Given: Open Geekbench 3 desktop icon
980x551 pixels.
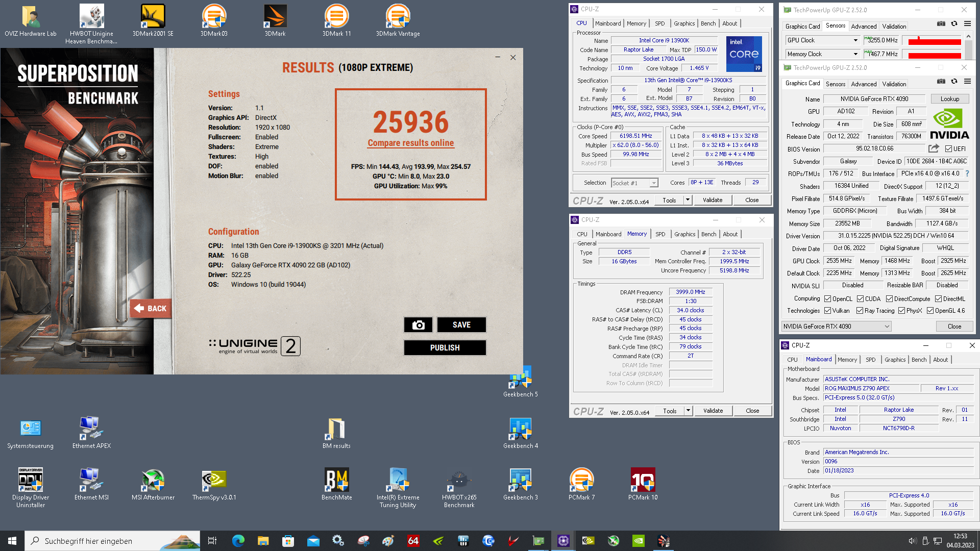Looking at the screenshot, I should click(x=521, y=485).
